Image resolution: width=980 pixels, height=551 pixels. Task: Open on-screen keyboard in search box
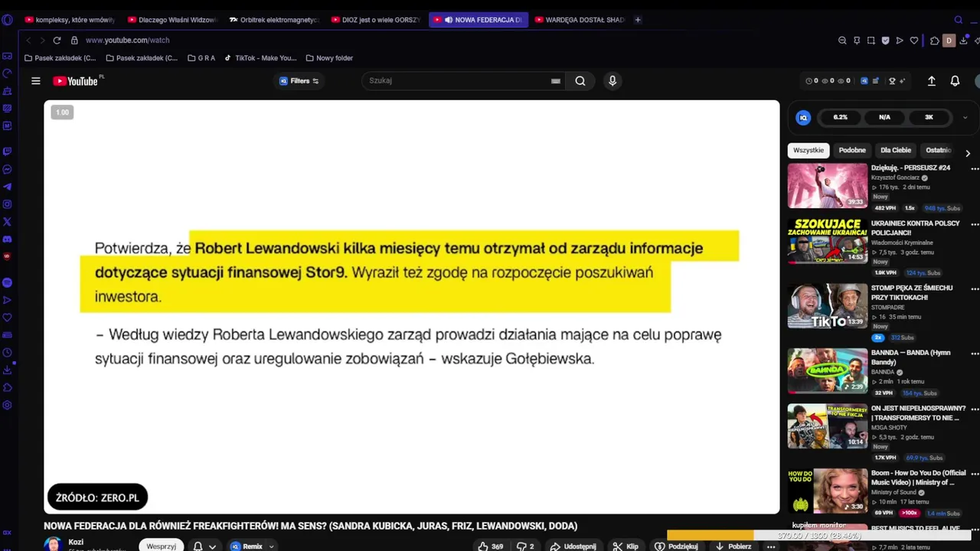point(556,81)
